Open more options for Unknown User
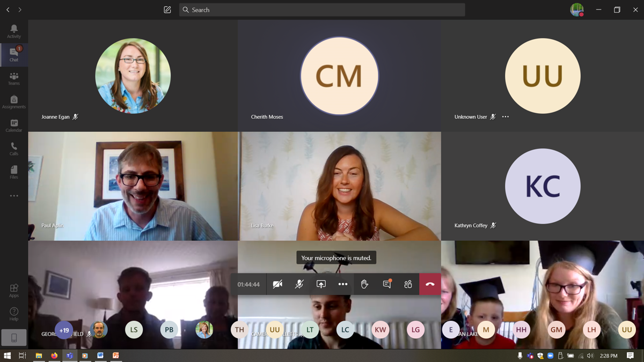The width and height of the screenshot is (644, 362). pyautogui.click(x=505, y=117)
